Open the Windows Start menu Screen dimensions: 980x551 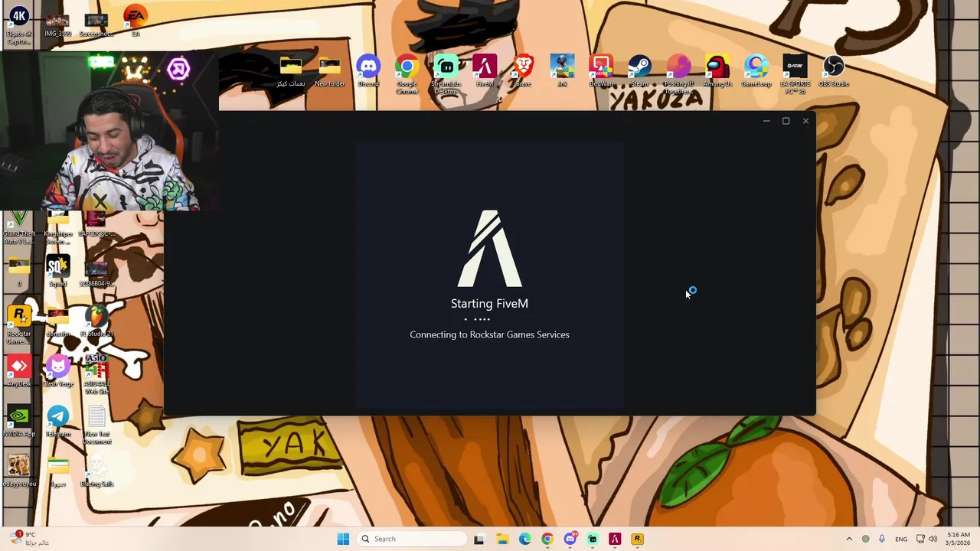(x=343, y=539)
